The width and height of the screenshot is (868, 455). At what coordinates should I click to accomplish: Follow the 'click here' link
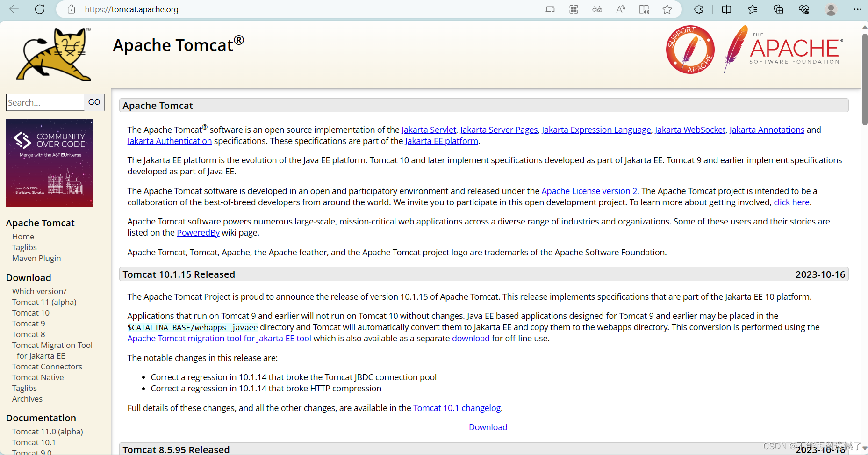pyautogui.click(x=791, y=202)
